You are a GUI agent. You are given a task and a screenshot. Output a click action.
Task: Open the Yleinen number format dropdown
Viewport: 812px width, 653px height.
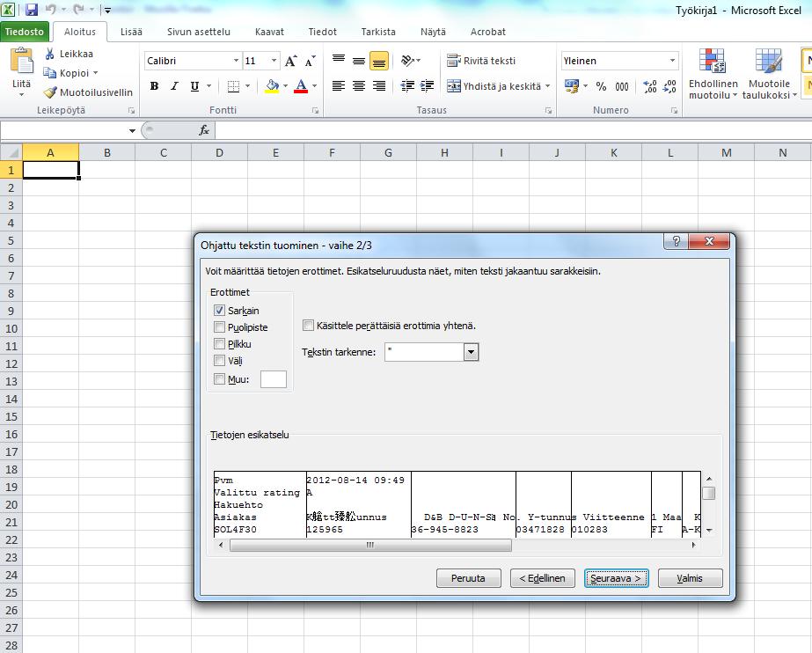pos(672,61)
